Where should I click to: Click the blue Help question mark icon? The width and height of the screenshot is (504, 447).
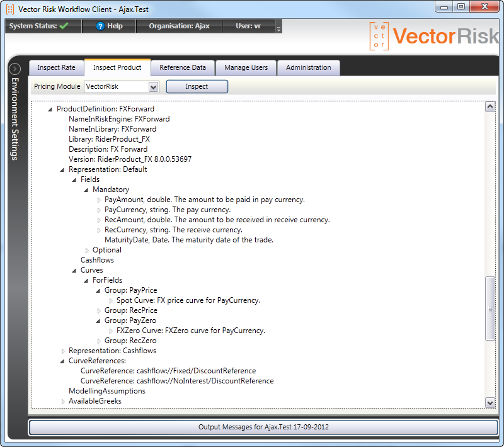100,26
